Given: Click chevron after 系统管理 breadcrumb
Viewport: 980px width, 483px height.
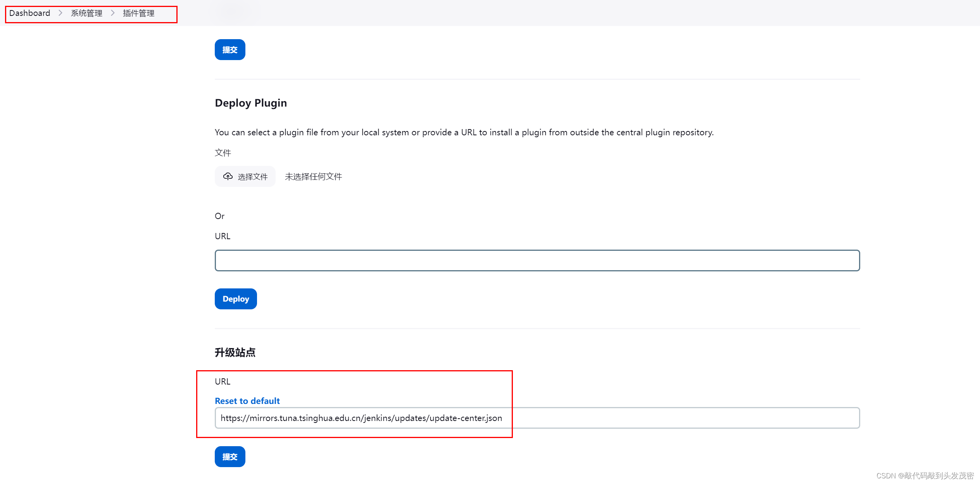Looking at the screenshot, I should pos(113,13).
